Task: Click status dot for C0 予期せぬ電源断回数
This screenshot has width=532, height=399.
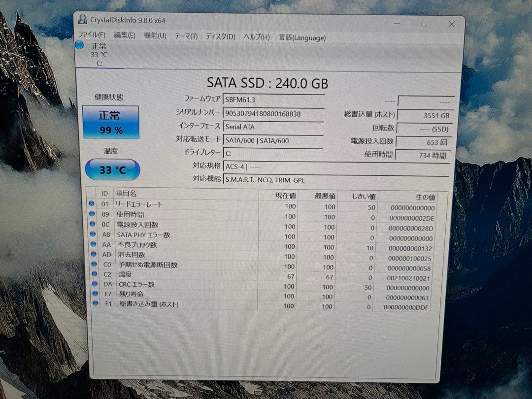Action: click(94, 264)
